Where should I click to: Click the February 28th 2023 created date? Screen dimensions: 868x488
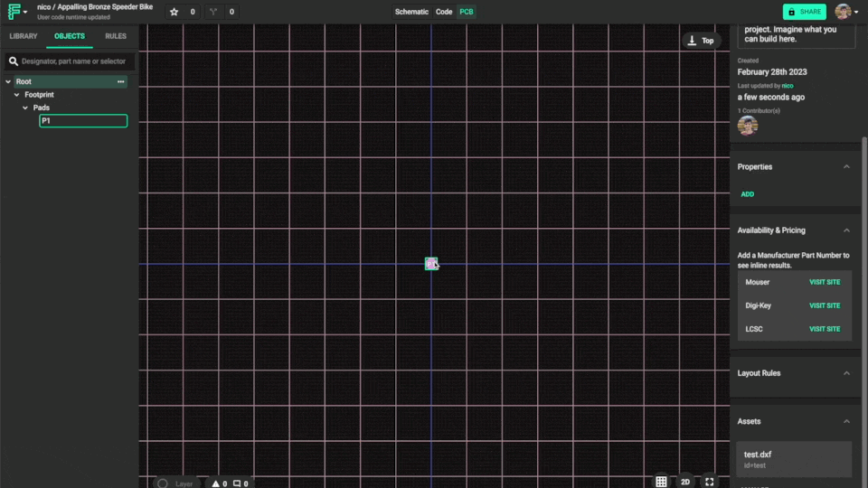point(771,72)
